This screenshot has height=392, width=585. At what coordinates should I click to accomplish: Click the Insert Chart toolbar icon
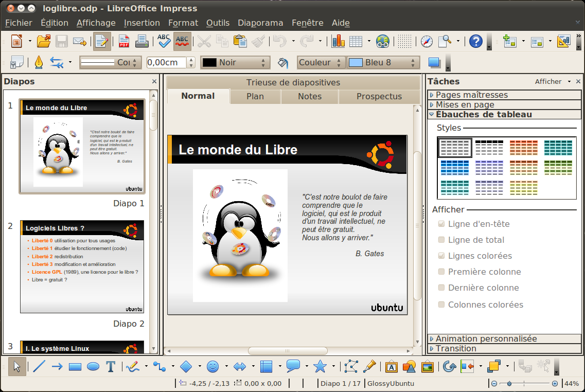pos(338,41)
